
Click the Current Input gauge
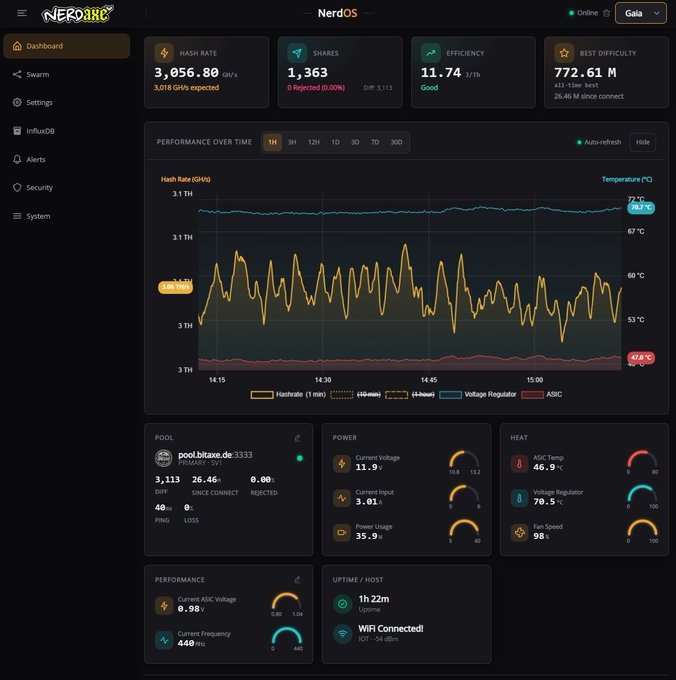point(464,497)
